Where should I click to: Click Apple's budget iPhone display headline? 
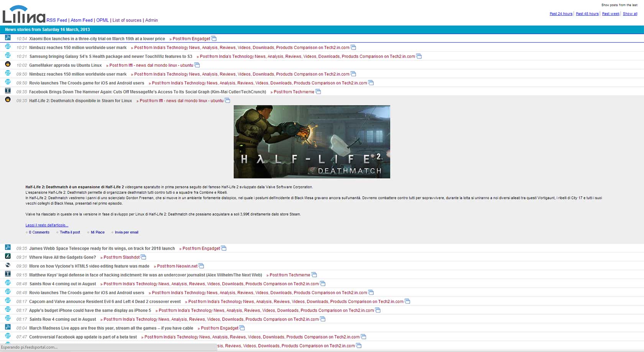[90, 311]
